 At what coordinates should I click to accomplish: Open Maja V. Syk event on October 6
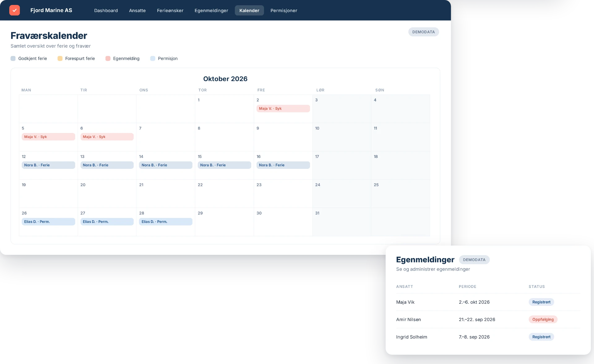[107, 137]
